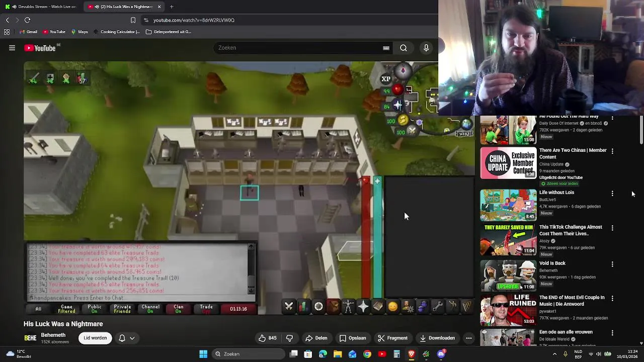Click the page vertical scrollbar
The width and height of the screenshot is (644, 362).
[x=641, y=131]
